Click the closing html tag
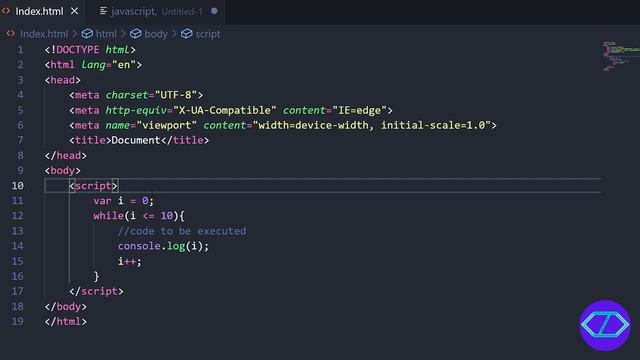Image resolution: width=640 pixels, height=360 pixels. tap(65, 322)
